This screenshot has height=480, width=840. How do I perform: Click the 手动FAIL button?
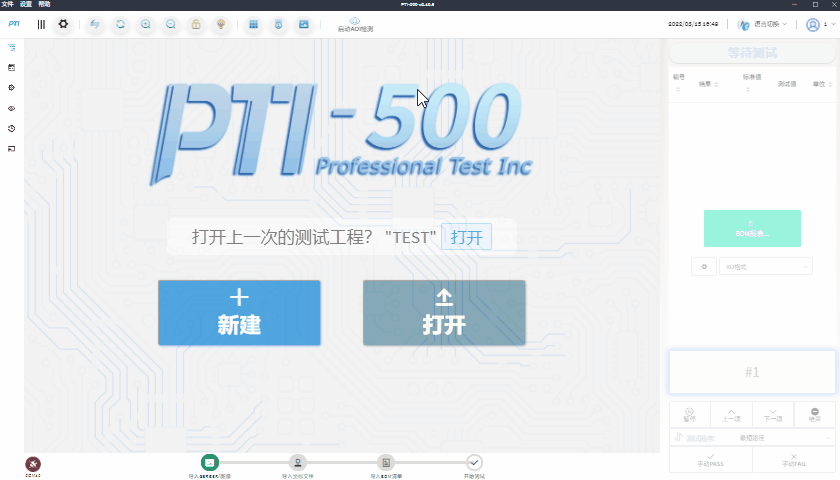(x=794, y=460)
